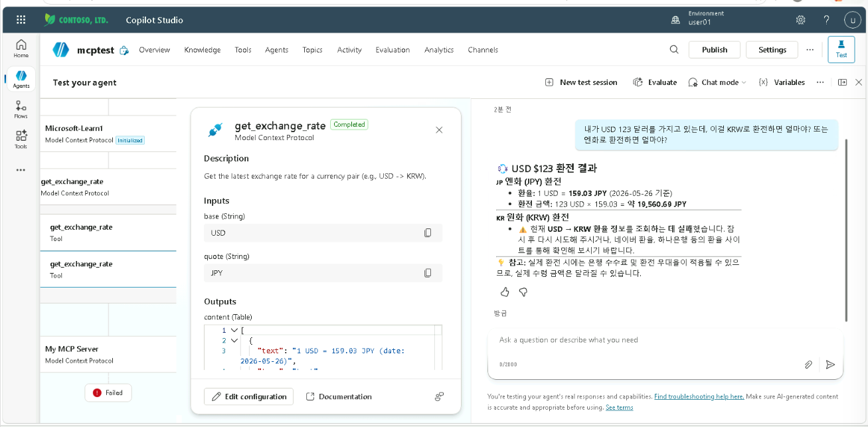Select the Microsoft-Learn1 activity node

(108, 133)
